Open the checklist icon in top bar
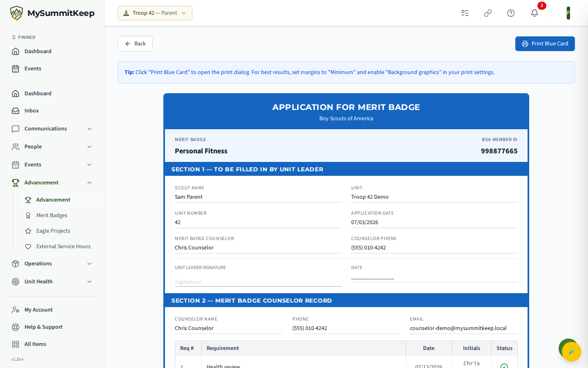Screen dimensions: 588x368 pyautogui.click(x=465, y=13)
